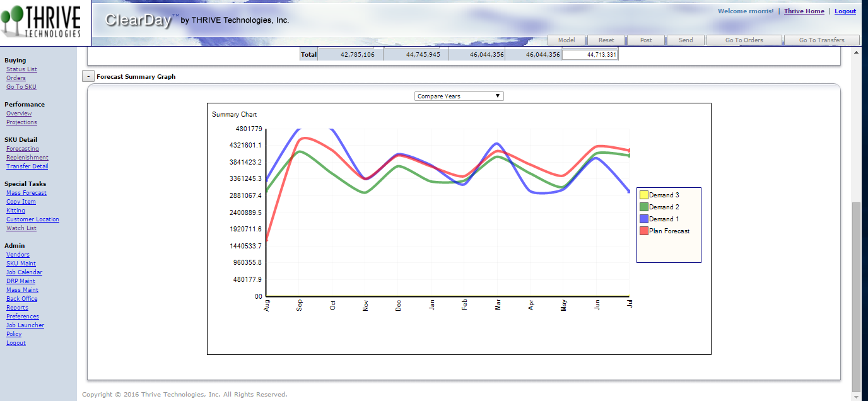Open the DRP Maint link
The width and height of the screenshot is (868, 401).
pos(21,281)
